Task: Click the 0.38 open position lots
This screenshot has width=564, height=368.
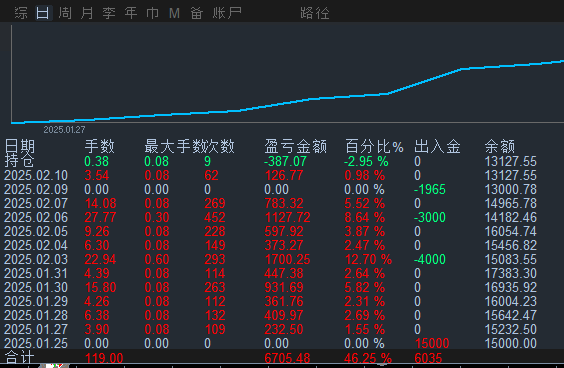Action: tap(96, 162)
